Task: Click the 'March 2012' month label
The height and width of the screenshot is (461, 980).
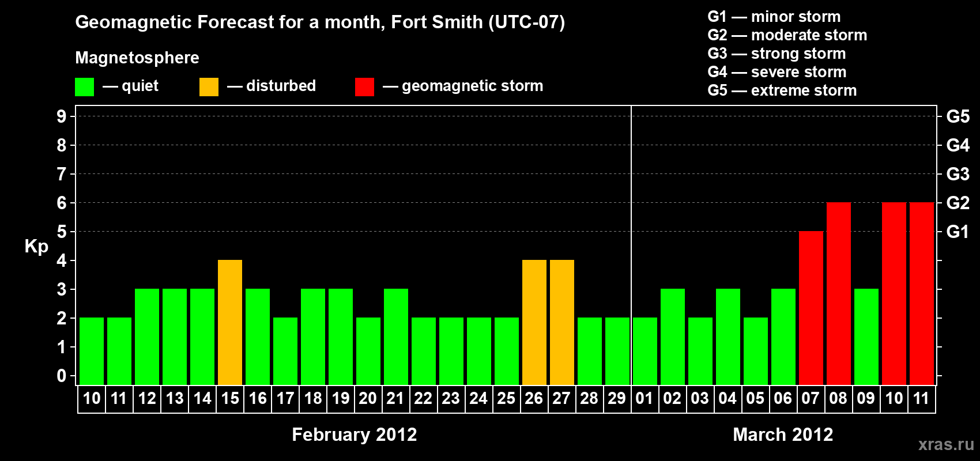Action: 783,434
